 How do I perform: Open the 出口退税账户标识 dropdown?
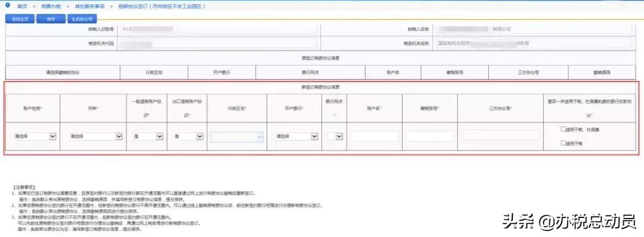click(x=188, y=136)
